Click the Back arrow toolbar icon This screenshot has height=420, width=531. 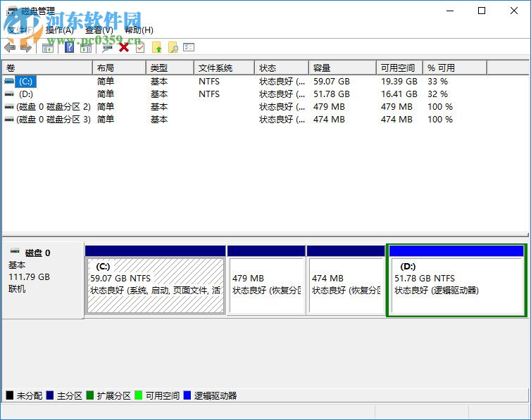pyautogui.click(x=10, y=48)
